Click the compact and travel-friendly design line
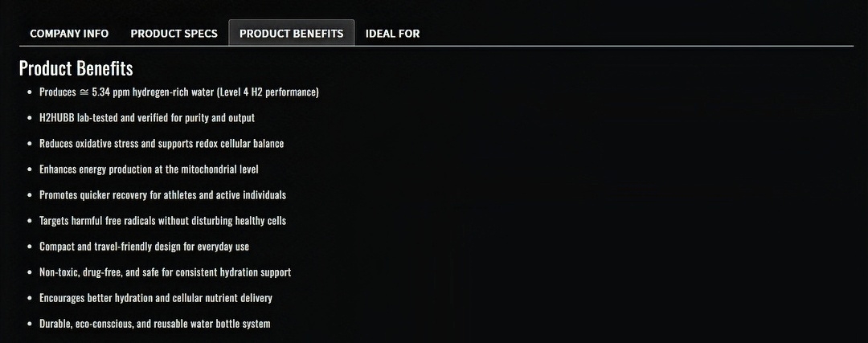The height and width of the screenshot is (343, 868). pyautogui.click(x=144, y=247)
